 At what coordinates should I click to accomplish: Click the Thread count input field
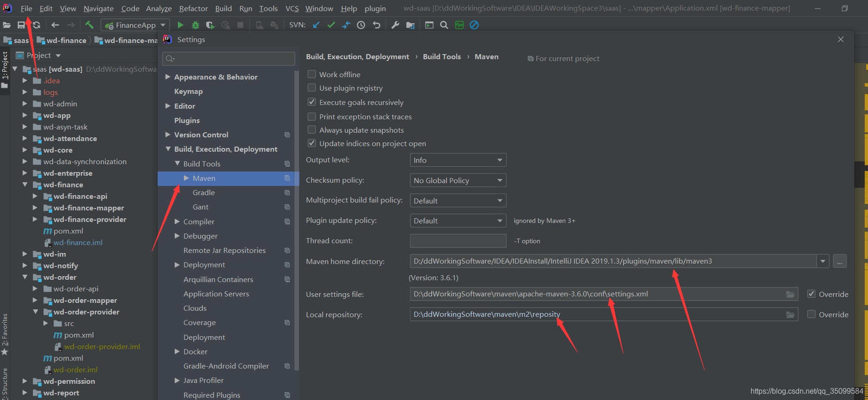(x=458, y=241)
